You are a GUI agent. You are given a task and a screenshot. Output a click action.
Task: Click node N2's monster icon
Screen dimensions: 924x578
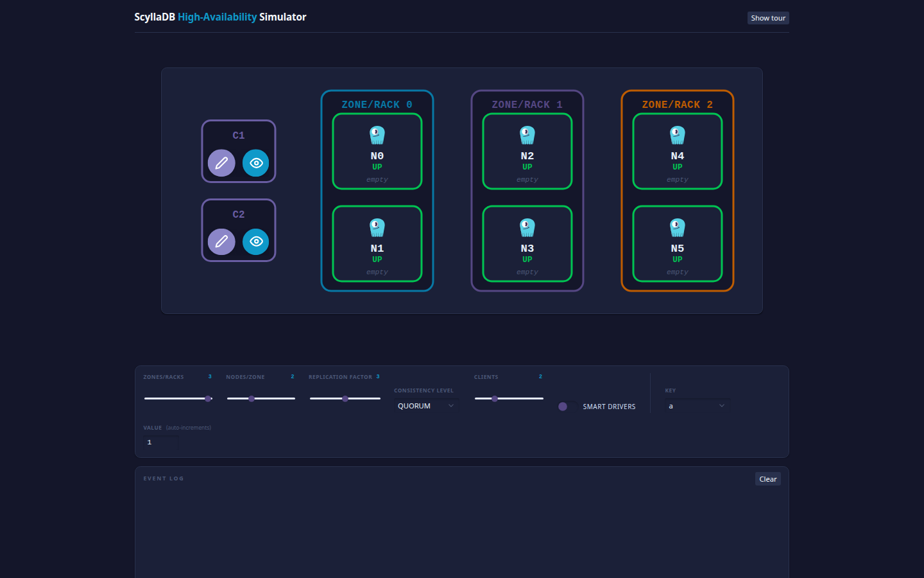pos(527,135)
